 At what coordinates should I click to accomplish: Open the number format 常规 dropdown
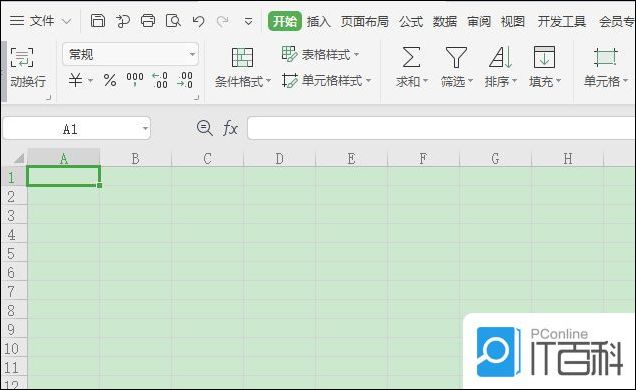click(x=131, y=54)
